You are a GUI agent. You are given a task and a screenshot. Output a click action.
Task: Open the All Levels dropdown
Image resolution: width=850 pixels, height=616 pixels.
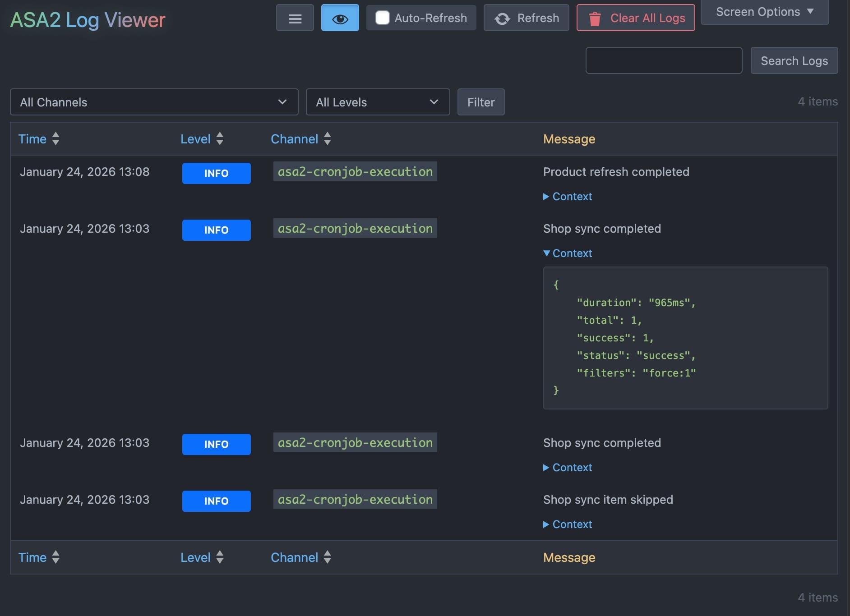(x=377, y=102)
